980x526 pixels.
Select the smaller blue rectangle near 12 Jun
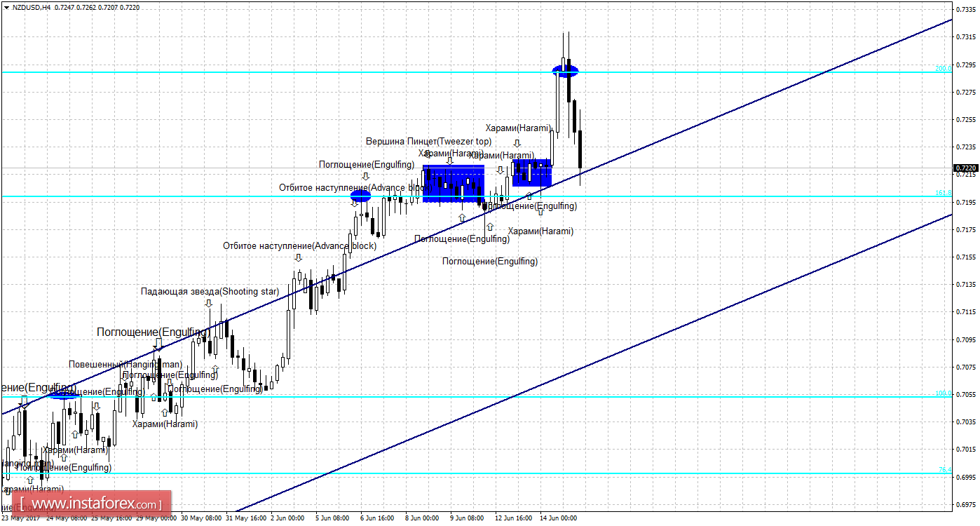coord(531,173)
